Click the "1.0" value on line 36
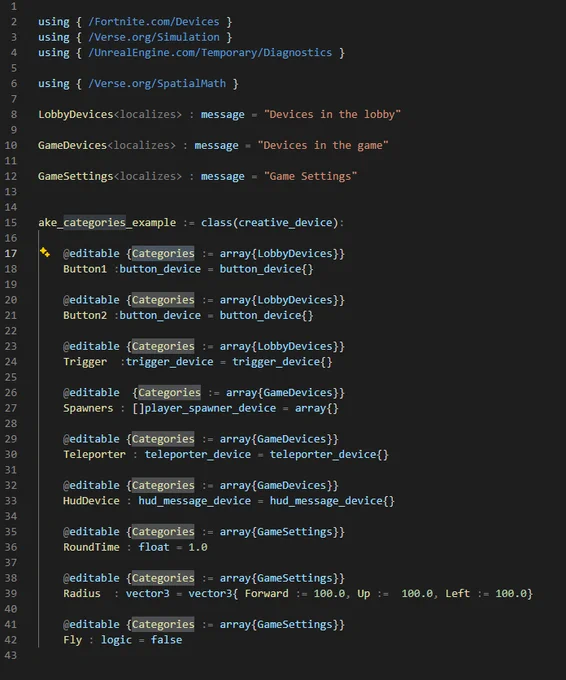Viewport: 566px width, 680px height. 198,547
